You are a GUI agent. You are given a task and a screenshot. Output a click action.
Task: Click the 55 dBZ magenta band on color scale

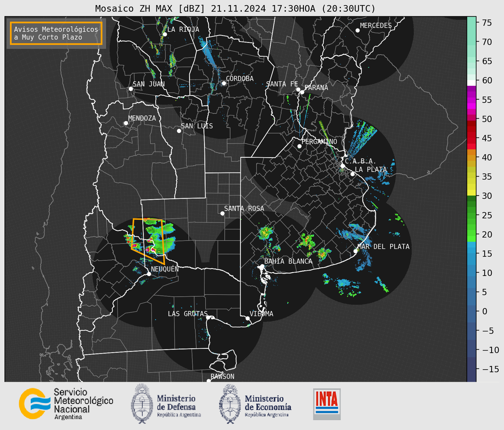[x=471, y=100]
